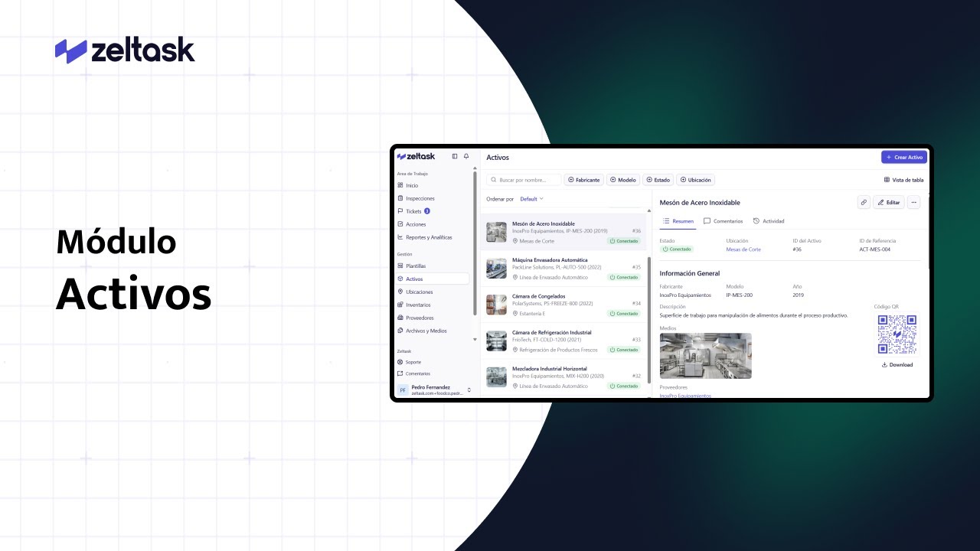Click the zeltask logo in app sidebar
This screenshot has width=980, height=551.
tap(416, 156)
